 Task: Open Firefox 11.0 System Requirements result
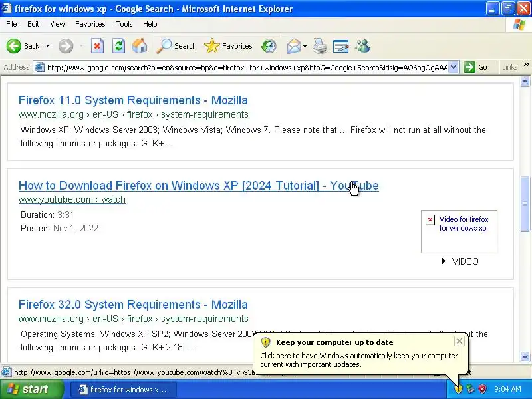(133, 100)
